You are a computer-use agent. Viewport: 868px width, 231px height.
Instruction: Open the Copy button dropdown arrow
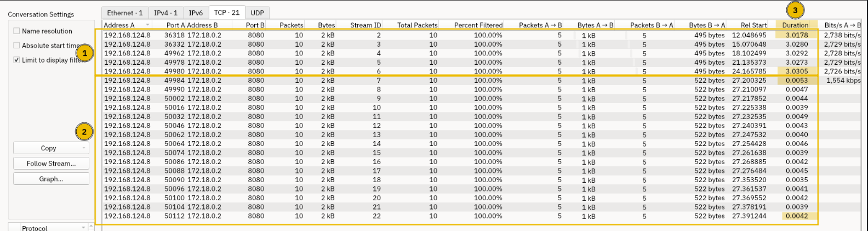click(84, 148)
